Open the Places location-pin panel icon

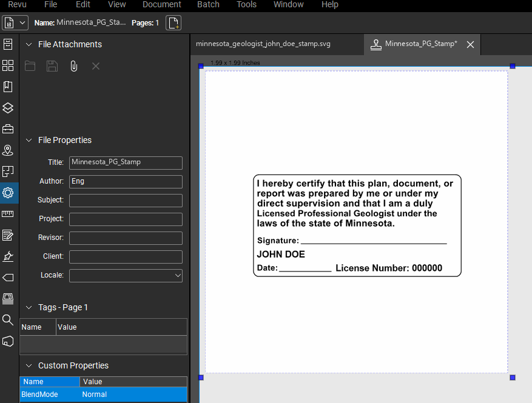[8, 150]
